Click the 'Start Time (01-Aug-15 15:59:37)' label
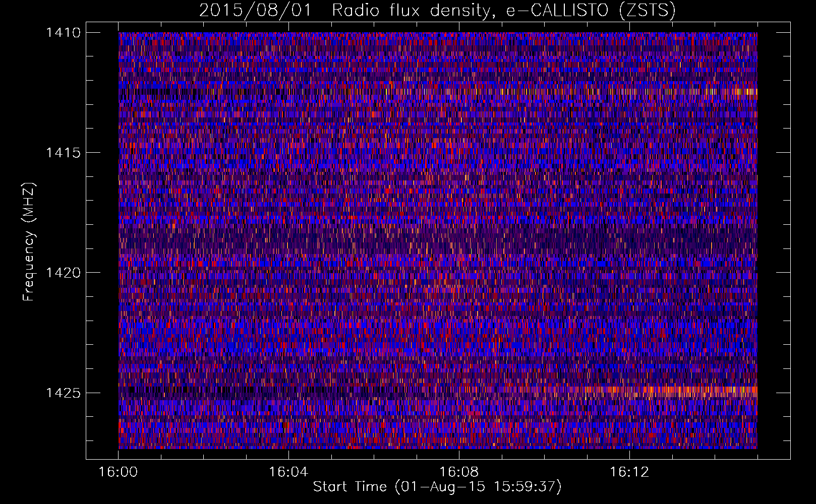816x504 pixels. pos(437,487)
